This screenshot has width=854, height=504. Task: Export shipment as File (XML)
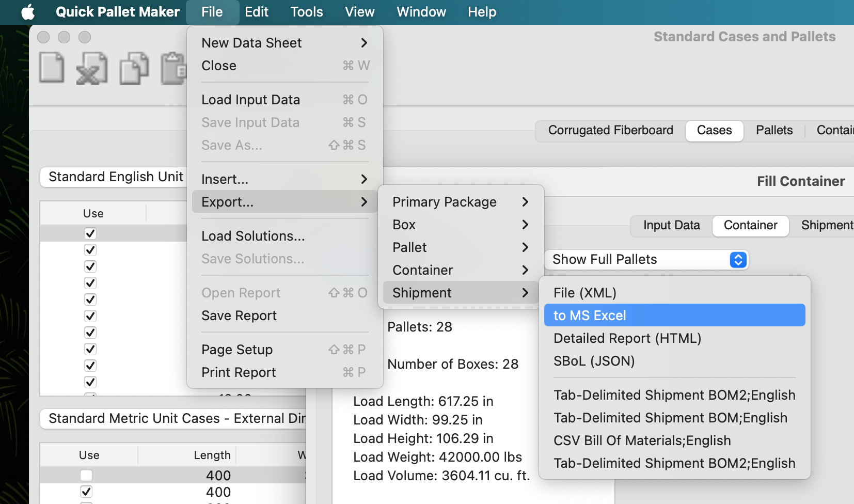pyautogui.click(x=675, y=293)
